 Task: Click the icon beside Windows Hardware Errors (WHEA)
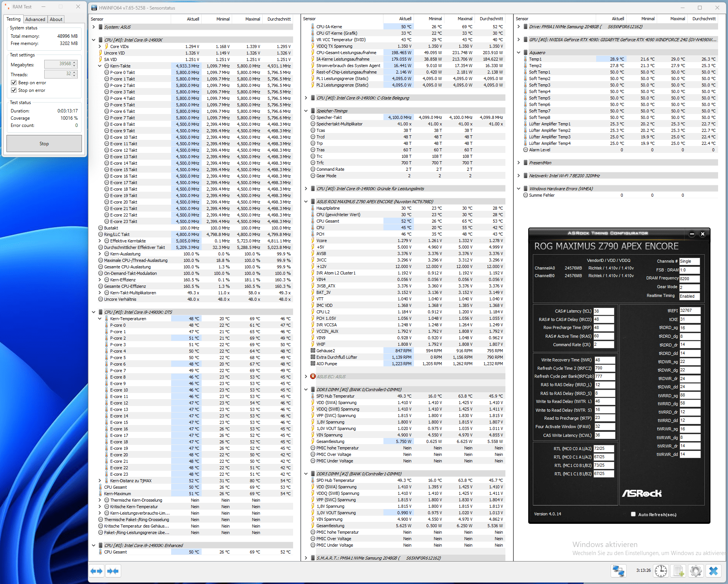click(x=526, y=189)
